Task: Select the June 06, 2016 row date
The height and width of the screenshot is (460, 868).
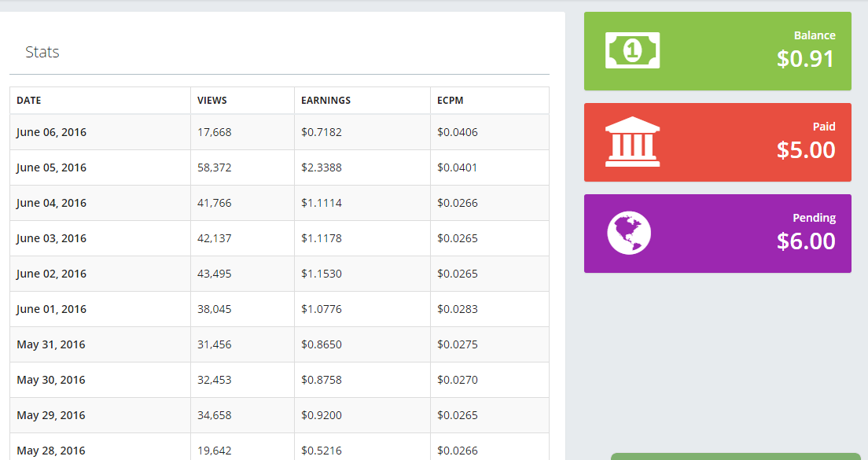Action: [x=51, y=132]
